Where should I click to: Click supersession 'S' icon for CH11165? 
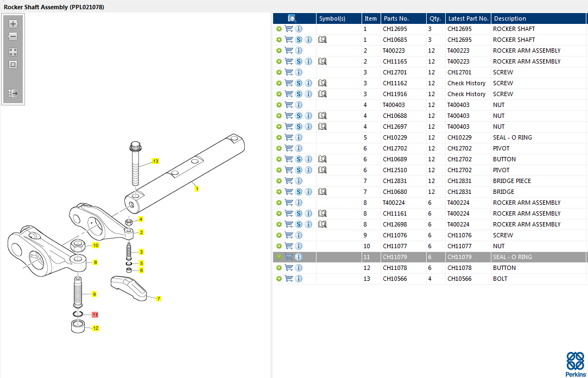click(299, 61)
